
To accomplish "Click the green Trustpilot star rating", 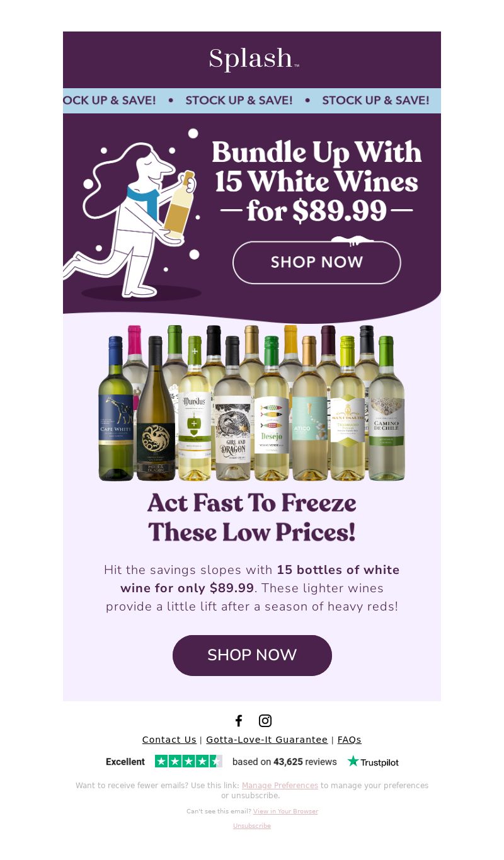I will [188, 761].
